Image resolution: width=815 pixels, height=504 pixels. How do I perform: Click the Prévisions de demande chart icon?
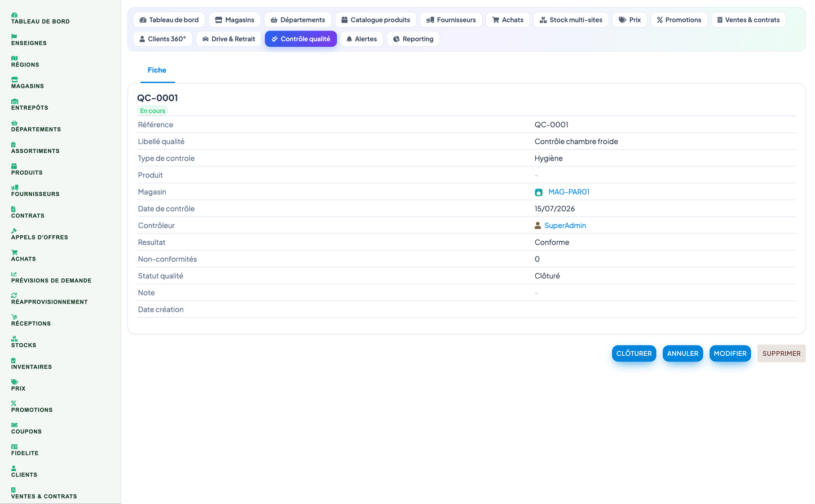14,274
